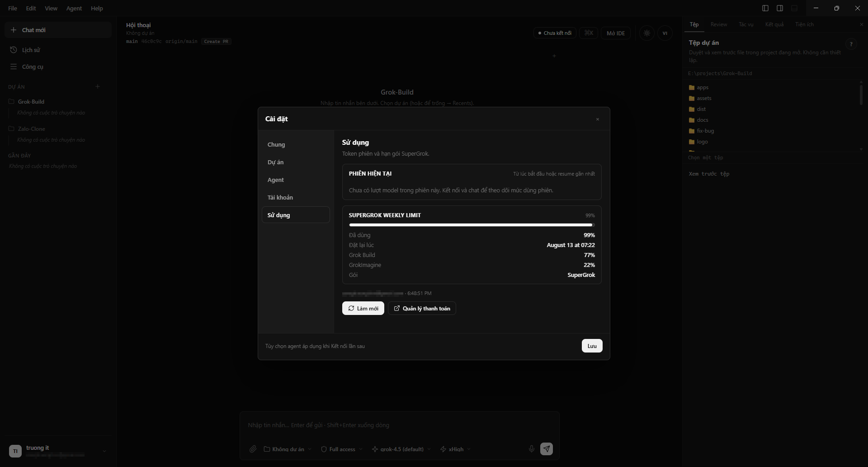The width and height of the screenshot is (868, 467).
Task: Switch to the Tác vụ tab
Action: pyautogui.click(x=746, y=24)
